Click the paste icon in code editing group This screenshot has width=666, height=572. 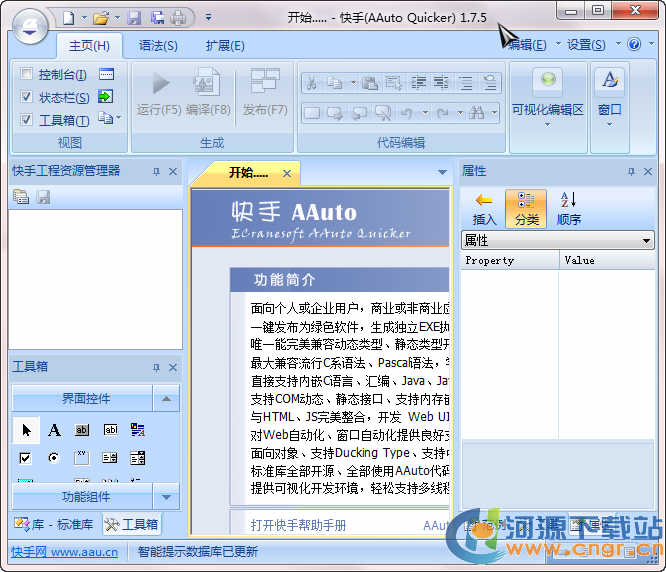[370, 83]
